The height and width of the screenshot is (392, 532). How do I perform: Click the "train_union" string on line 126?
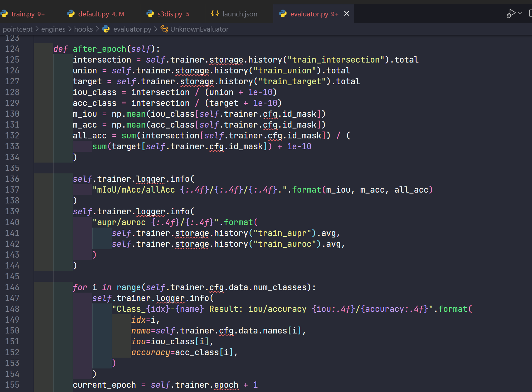click(285, 71)
